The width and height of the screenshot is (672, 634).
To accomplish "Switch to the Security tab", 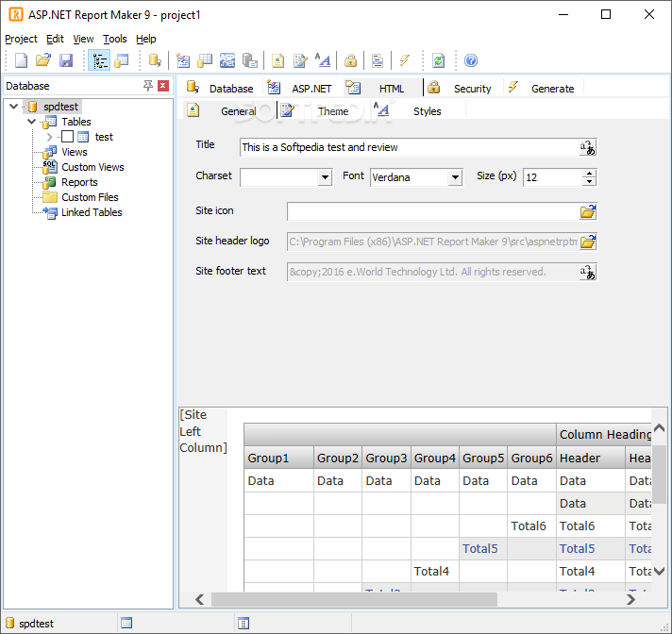I will point(471,89).
